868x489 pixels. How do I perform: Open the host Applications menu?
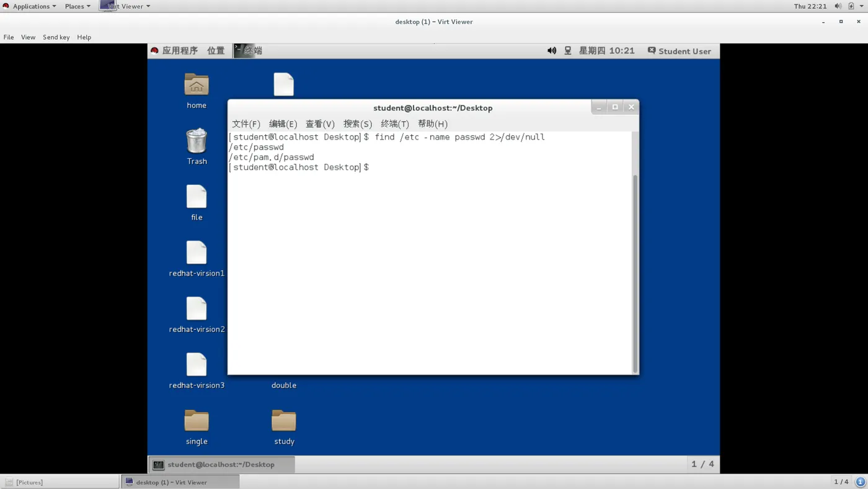coord(30,6)
